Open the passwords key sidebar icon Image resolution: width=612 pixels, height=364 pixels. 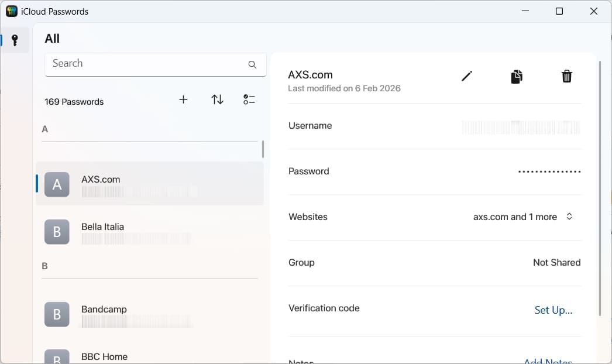[15, 40]
